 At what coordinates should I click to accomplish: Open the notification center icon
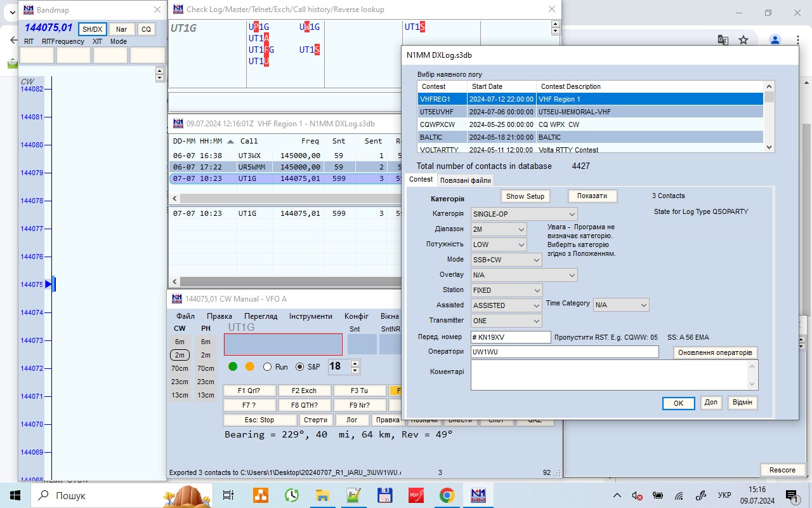tap(792, 495)
